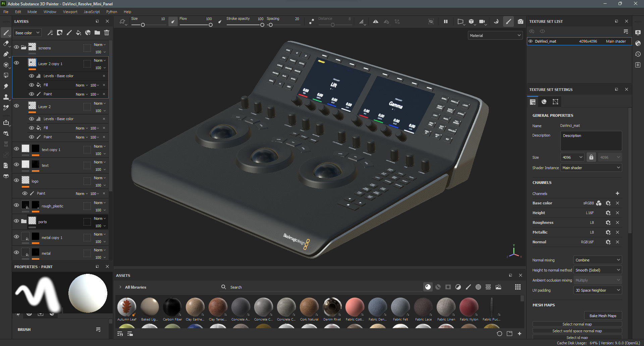Open Base color channel settings gear
Image resolution: width=644 pixels, height=346 pixels.
point(608,203)
